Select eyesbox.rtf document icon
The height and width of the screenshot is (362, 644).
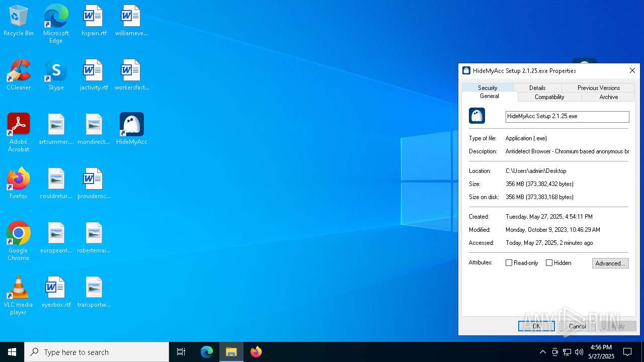click(56, 292)
